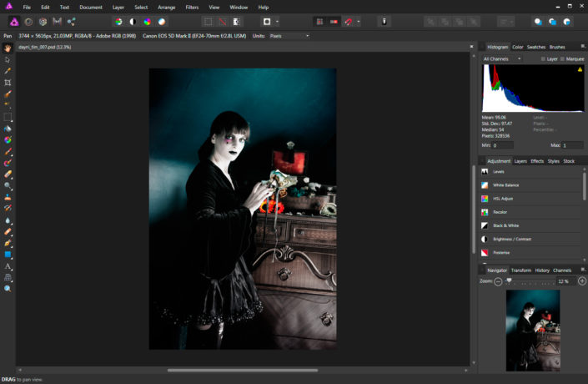Switch to the Swatches tab
Image resolution: width=588 pixels, height=384 pixels.
coord(536,47)
